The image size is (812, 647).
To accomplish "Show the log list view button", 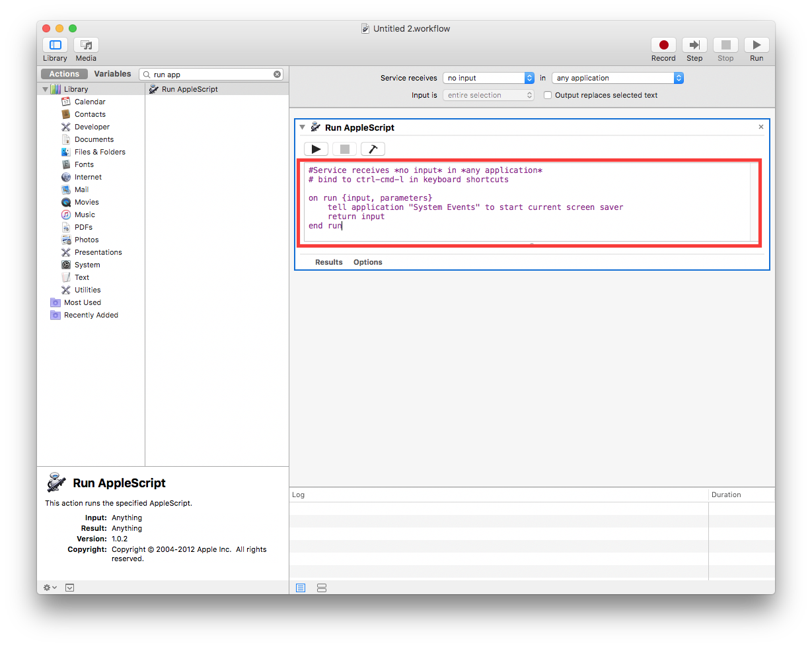I will (301, 588).
